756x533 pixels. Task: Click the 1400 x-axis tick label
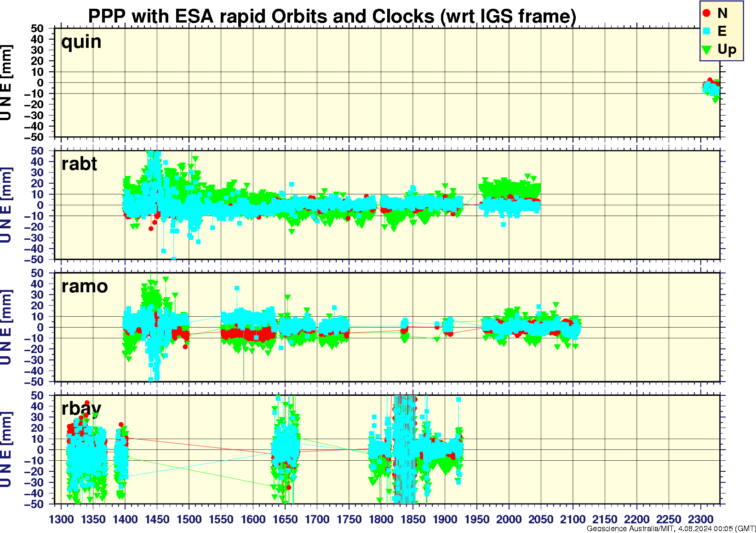point(125,519)
